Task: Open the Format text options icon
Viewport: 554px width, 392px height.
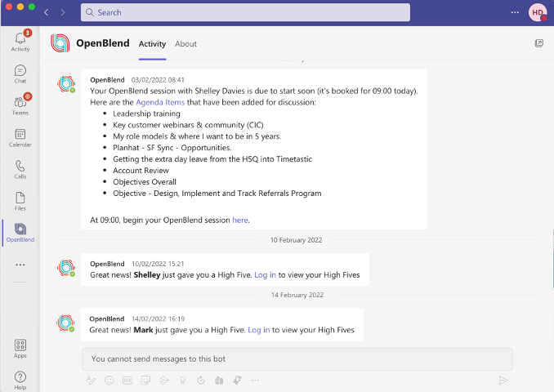Action: point(91,380)
